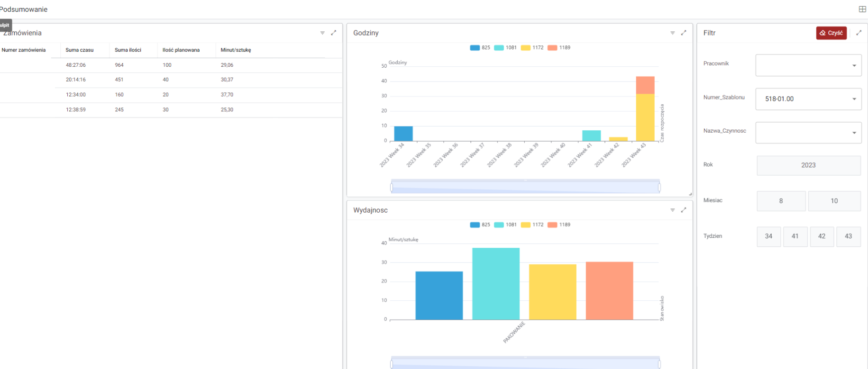Expand Zamówienia panel to fullscreen

click(334, 33)
